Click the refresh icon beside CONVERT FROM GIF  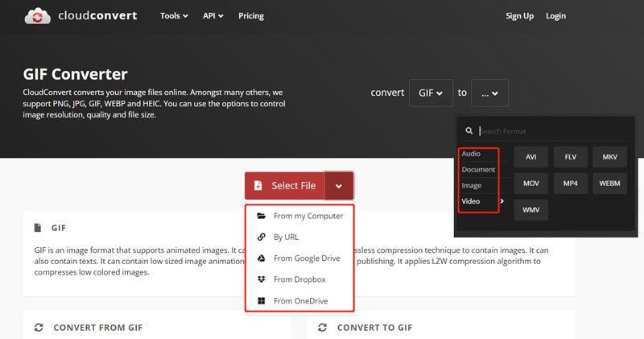pos(39,328)
